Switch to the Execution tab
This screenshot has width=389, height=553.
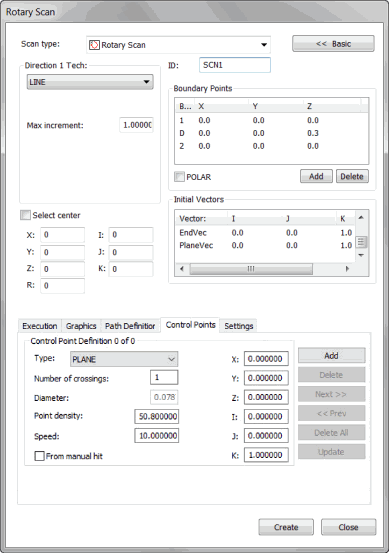tap(39, 326)
